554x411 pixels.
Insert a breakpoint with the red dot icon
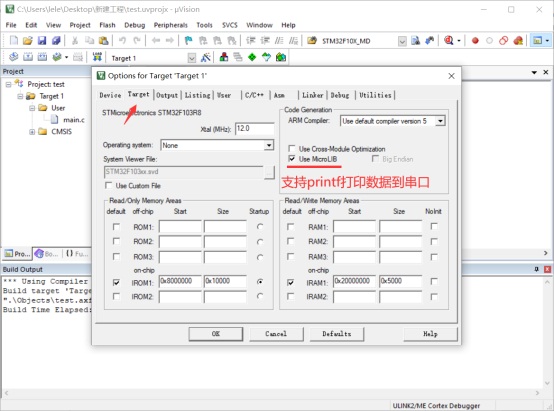pyautogui.click(x=475, y=41)
